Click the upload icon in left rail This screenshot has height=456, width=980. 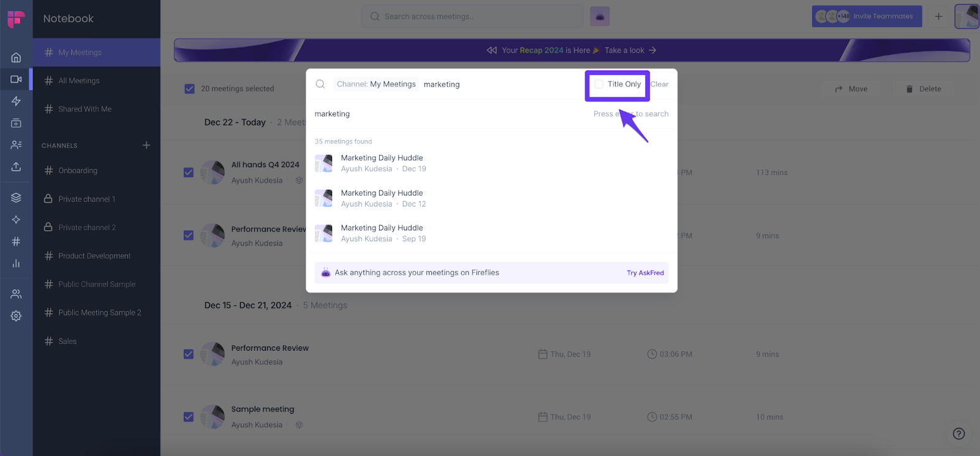pyautogui.click(x=16, y=167)
